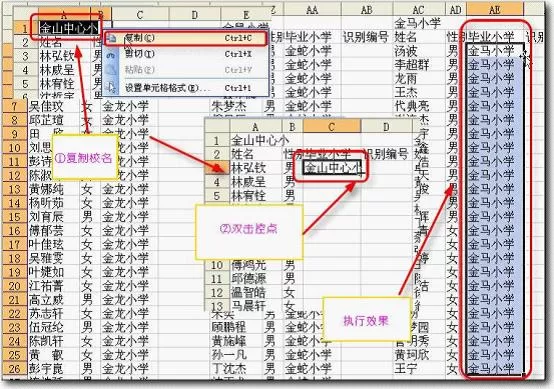Select the cell containing 江祐菁
The image size is (554, 389).
53,286
